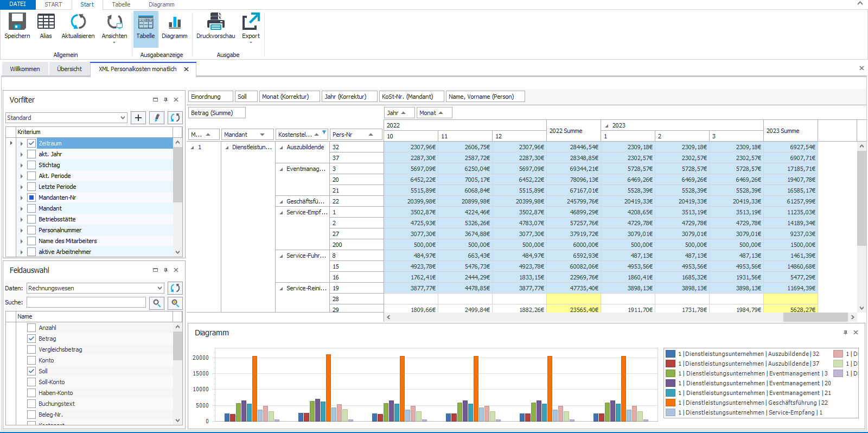Click the Name, Vorname (Person) field button
Image resolution: width=868 pixels, height=433 pixels.
click(485, 97)
